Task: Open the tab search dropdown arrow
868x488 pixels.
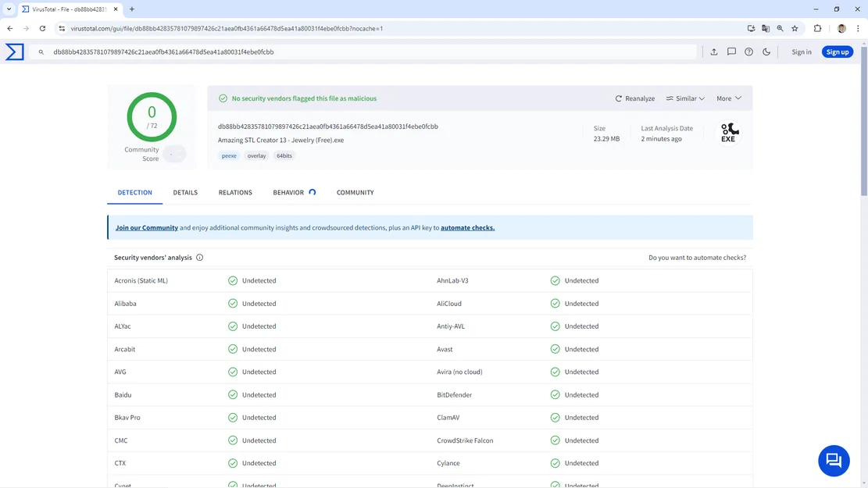Action: point(9,9)
